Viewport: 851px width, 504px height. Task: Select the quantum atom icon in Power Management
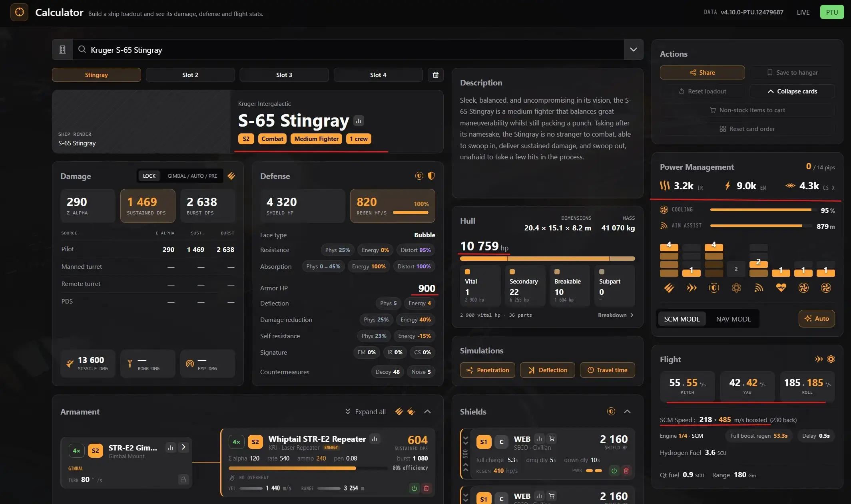[736, 288]
